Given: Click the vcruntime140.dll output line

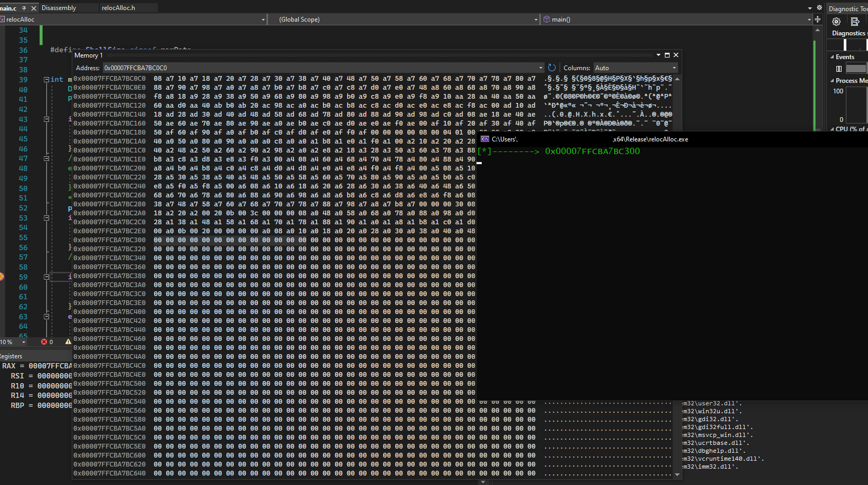Looking at the screenshot, I should point(723,459).
